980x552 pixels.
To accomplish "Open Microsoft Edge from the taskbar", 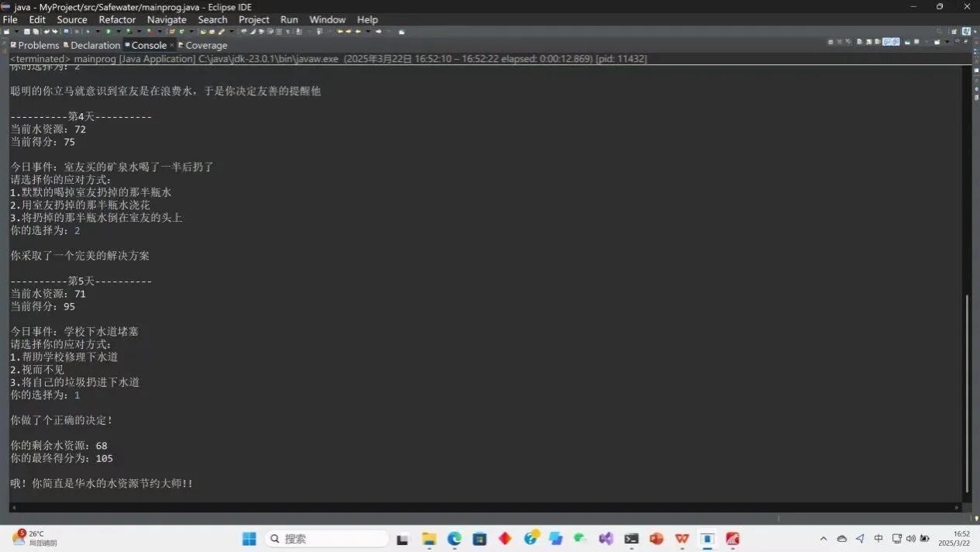I will click(454, 538).
